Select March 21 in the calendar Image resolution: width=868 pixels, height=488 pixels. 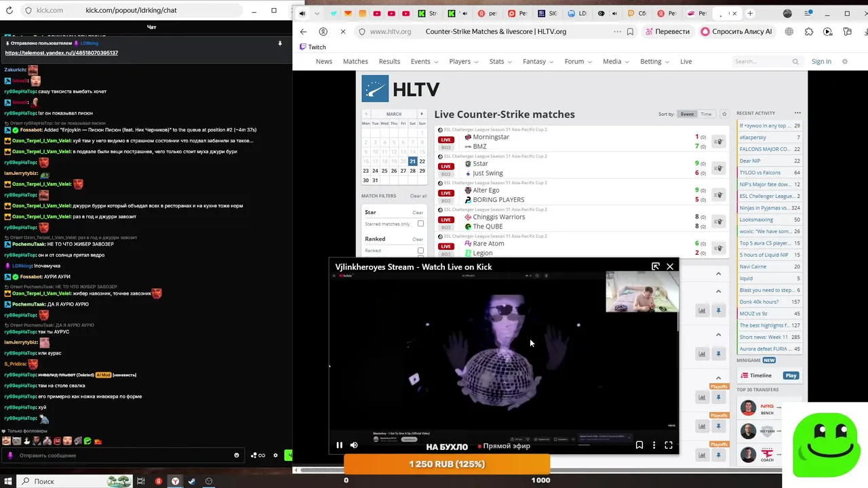pyautogui.click(x=412, y=161)
